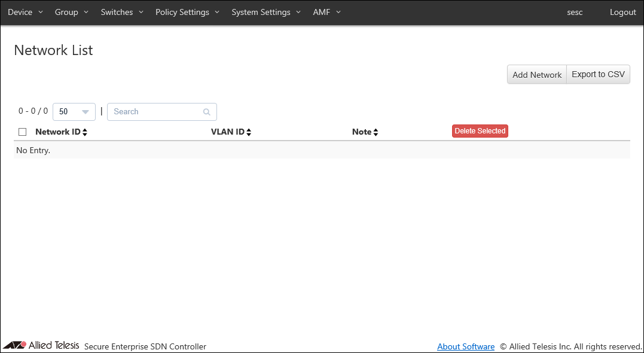Expand the Device menu
644x353 pixels.
click(x=25, y=13)
